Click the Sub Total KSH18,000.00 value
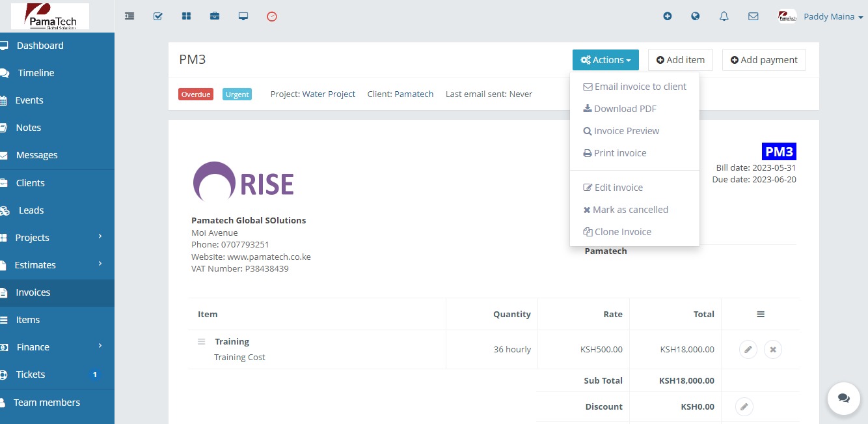 686,381
